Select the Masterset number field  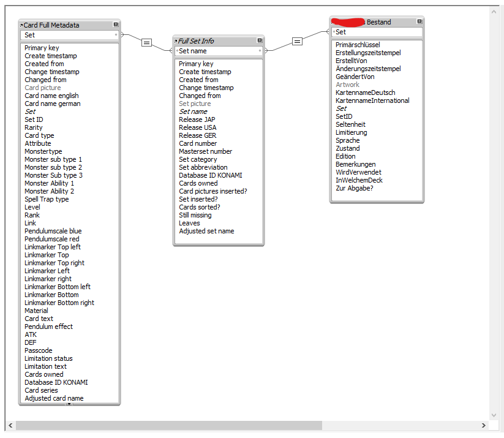[205, 151]
